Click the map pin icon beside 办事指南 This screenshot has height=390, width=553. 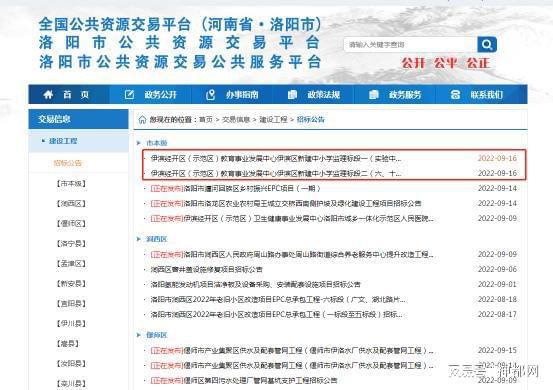211,95
